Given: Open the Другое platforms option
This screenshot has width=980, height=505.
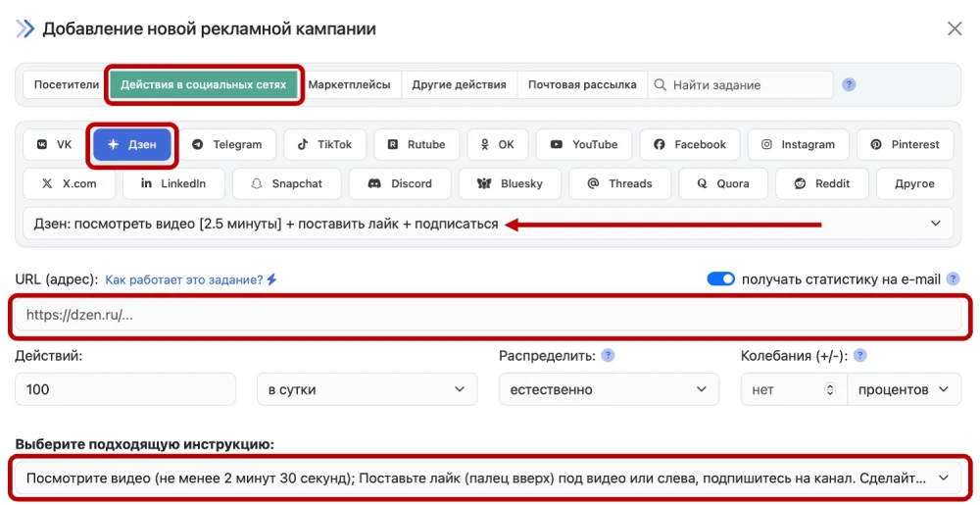Looking at the screenshot, I should (x=915, y=183).
